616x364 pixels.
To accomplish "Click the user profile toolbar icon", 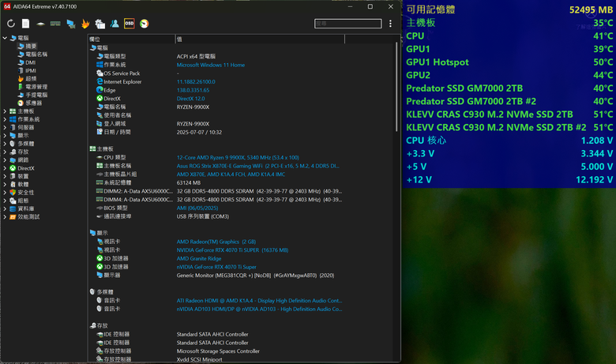I will 115,24.
